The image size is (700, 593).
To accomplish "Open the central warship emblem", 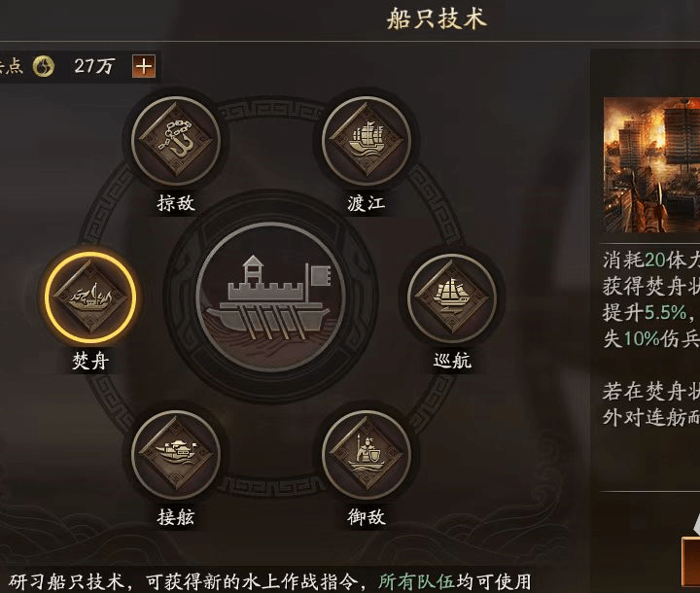I will (271, 297).
